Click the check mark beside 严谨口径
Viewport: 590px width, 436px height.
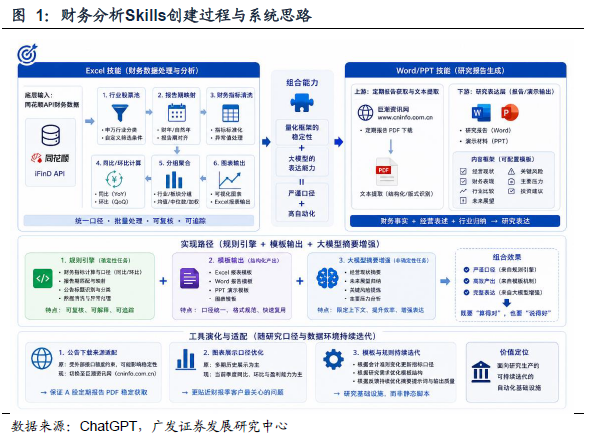coord(466,270)
